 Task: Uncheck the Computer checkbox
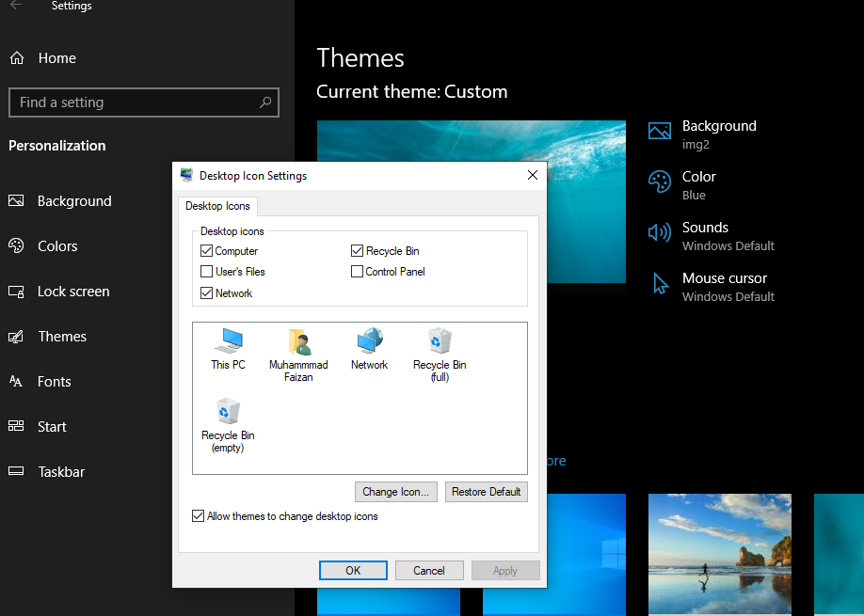coord(207,251)
